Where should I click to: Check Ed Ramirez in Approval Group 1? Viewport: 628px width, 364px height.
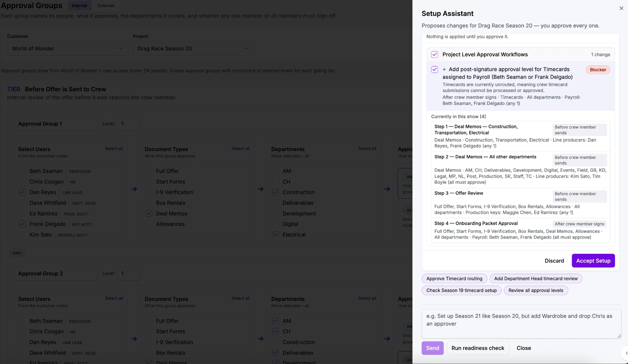click(x=22, y=214)
